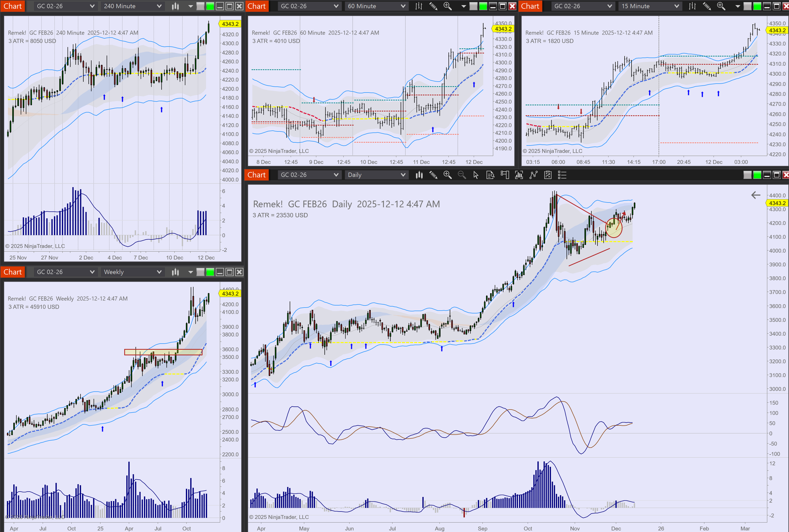This screenshot has width=789, height=532.
Task: Toggle green link button on 240 Minute chart
Action: point(210,6)
